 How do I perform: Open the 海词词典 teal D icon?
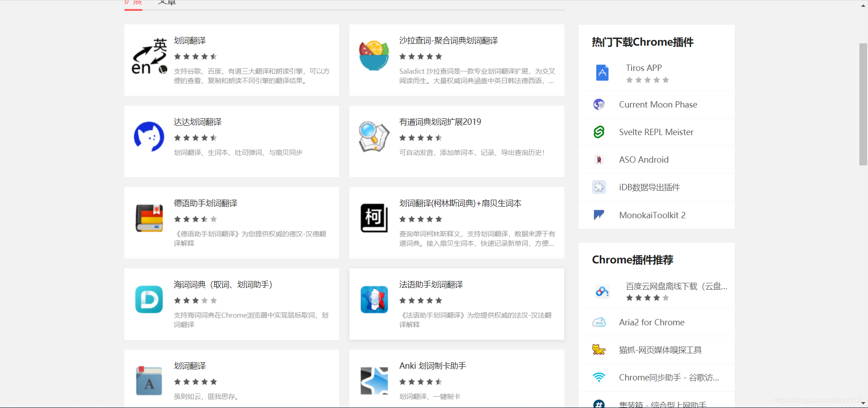tap(149, 299)
